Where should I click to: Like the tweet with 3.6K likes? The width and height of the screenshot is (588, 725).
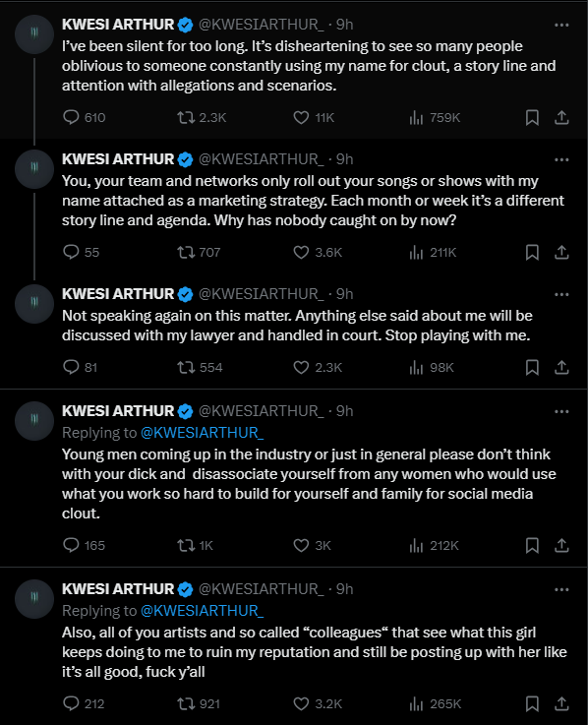[318, 253]
